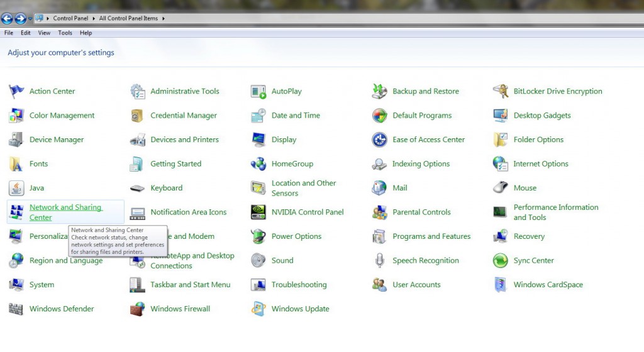Expand arrow after All Control Panel Items
The image size is (644, 352).
[164, 18]
